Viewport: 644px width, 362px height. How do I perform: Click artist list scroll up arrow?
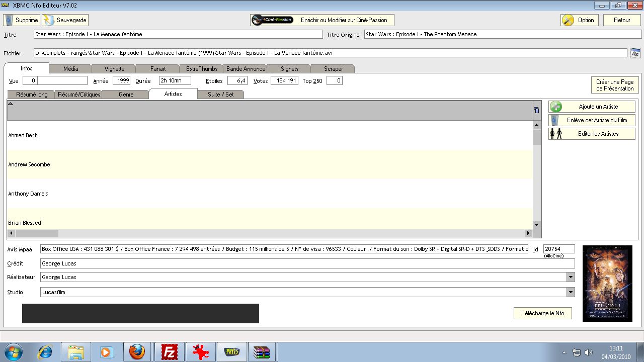coord(537,124)
